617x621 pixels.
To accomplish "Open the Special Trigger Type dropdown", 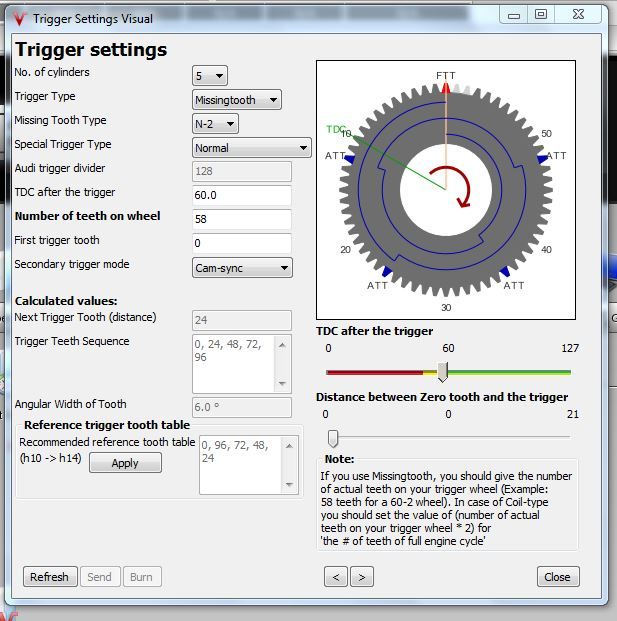I will [251, 148].
